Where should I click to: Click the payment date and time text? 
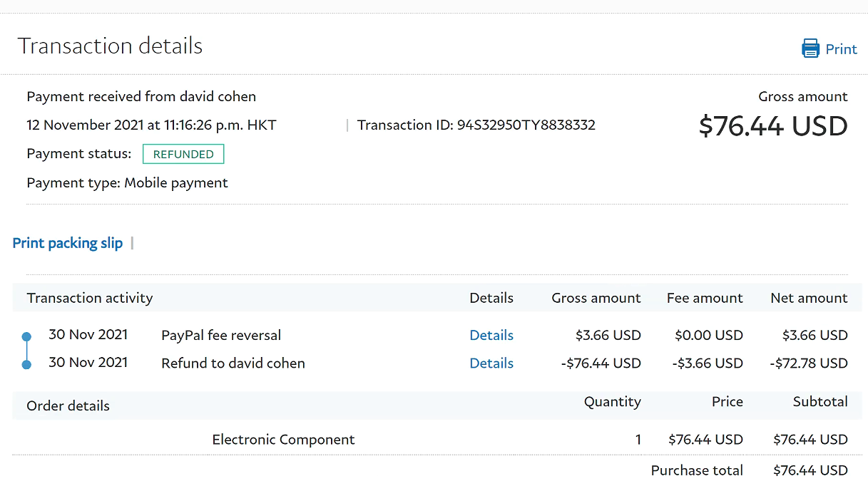click(x=151, y=125)
